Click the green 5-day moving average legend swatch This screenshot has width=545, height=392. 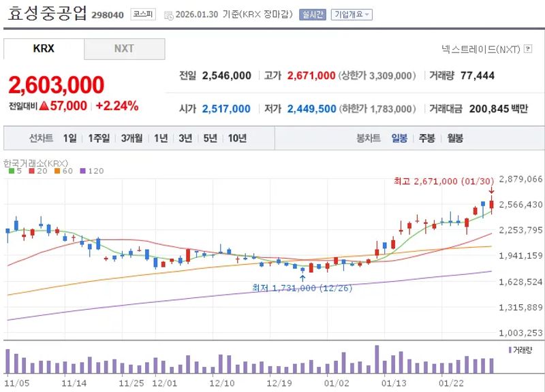(x=12, y=171)
